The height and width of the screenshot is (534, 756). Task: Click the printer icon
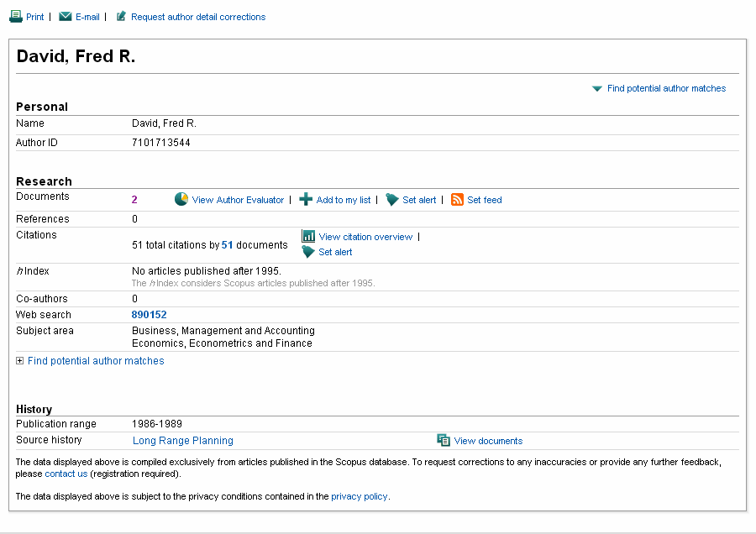(x=16, y=17)
